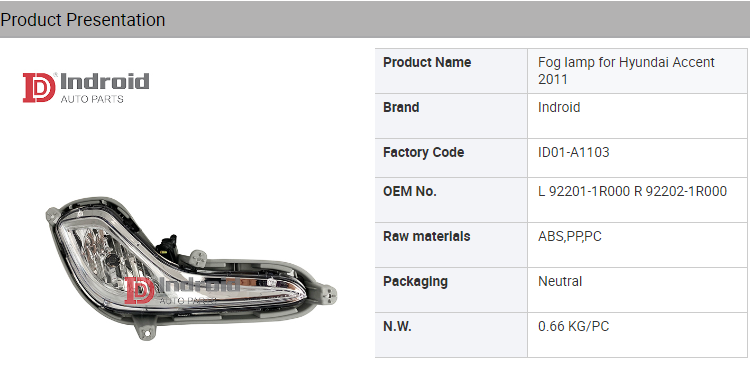Click the 0.66 KG/PC weight value
This screenshot has height=365, width=750.
click(574, 327)
